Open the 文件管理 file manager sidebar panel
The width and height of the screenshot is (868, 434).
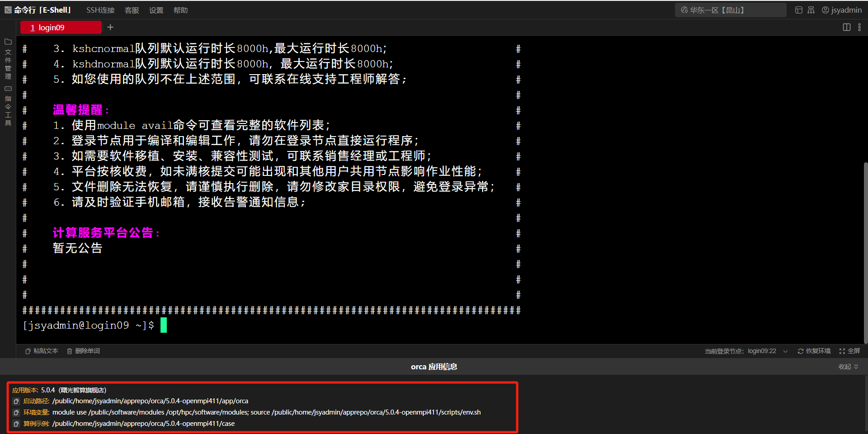[8, 59]
